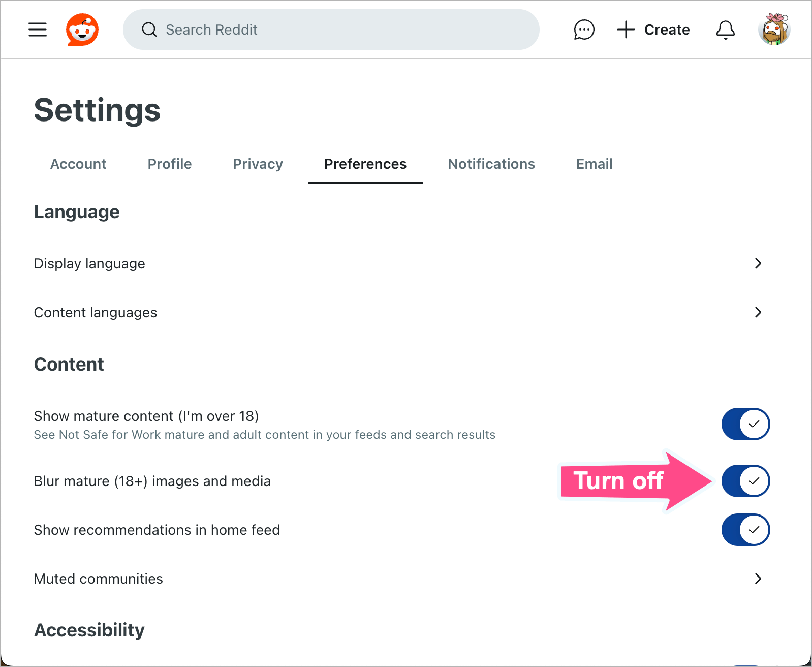
Task: Click the Reddit logo
Action: coord(83,29)
